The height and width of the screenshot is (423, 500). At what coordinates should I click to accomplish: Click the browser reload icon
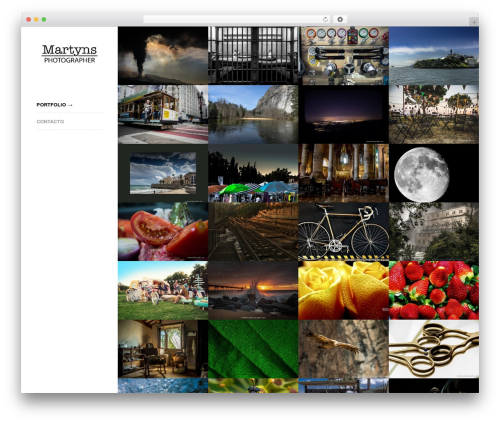coord(325,19)
